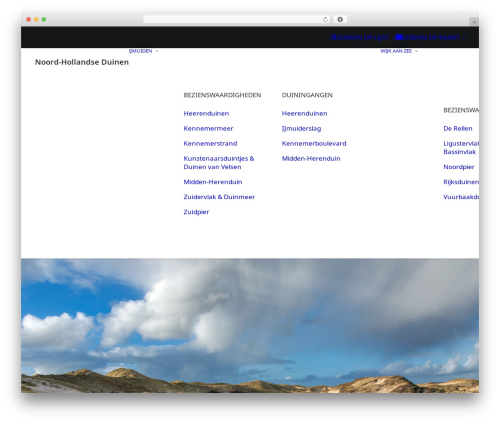The height and width of the screenshot is (423, 500).
Task: Open the Kennemermeer link
Action: click(208, 128)
